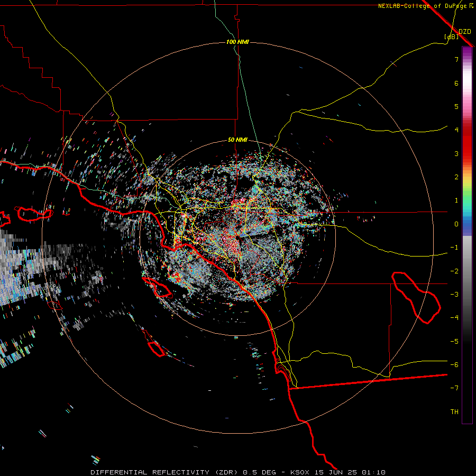This screenshot has width=476, height=476.
Task: Click the color scale value '-6'
Action: [454, 365]
